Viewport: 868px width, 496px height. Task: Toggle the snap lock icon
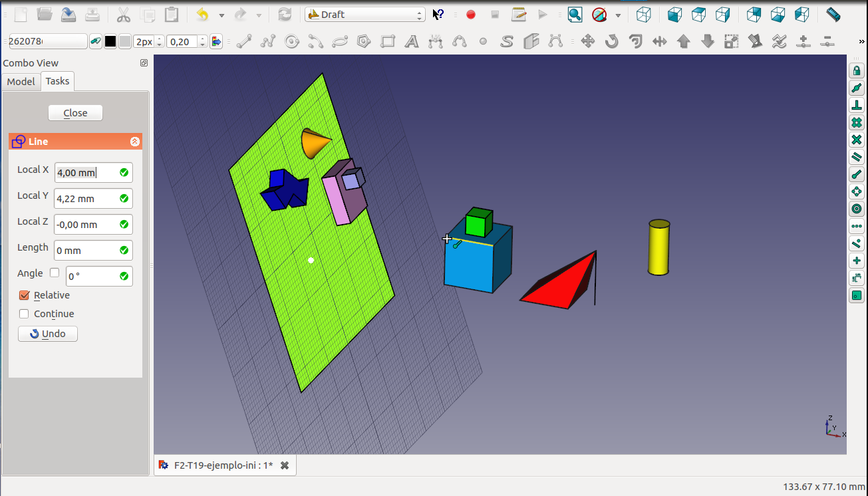pyautogui.click(x=857, y=70)
